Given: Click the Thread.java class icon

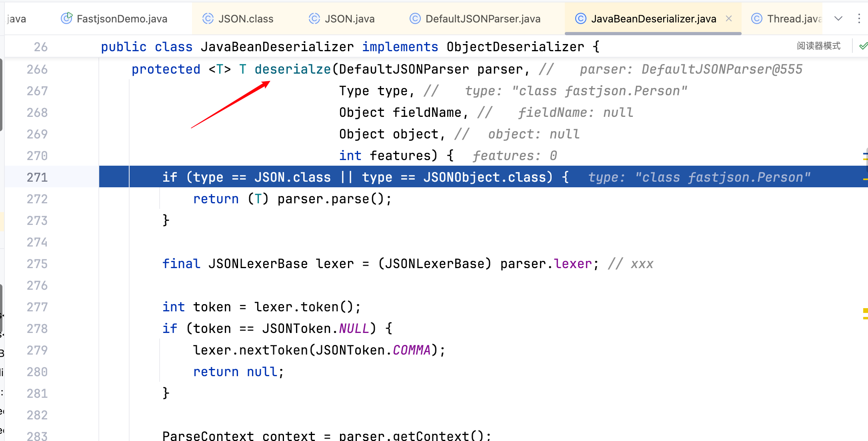Looking at the screenshot, I should coord(757,18).
